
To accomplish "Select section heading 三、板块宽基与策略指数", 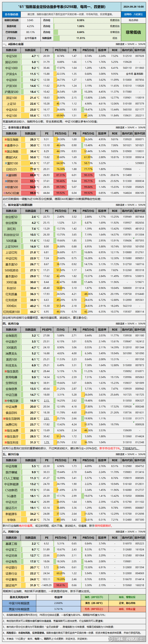I will pyautogui.click(x=18, y=205).
